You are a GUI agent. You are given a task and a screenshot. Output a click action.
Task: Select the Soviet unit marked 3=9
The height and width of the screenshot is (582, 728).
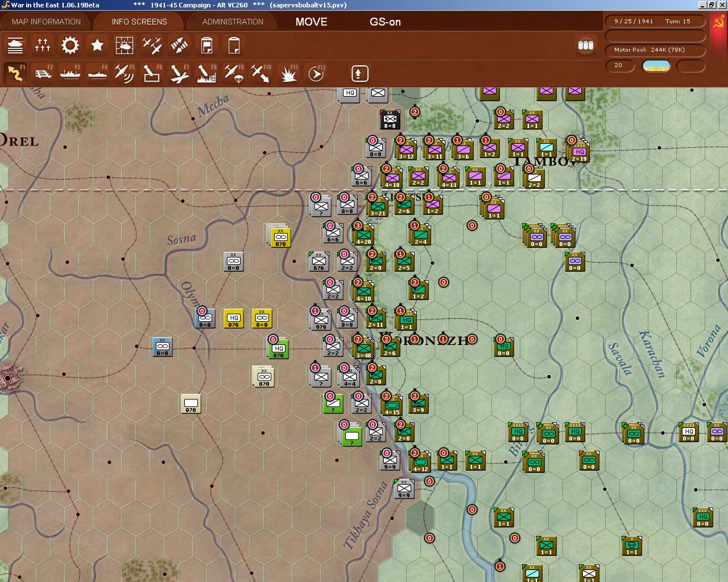tap(418, 404)
